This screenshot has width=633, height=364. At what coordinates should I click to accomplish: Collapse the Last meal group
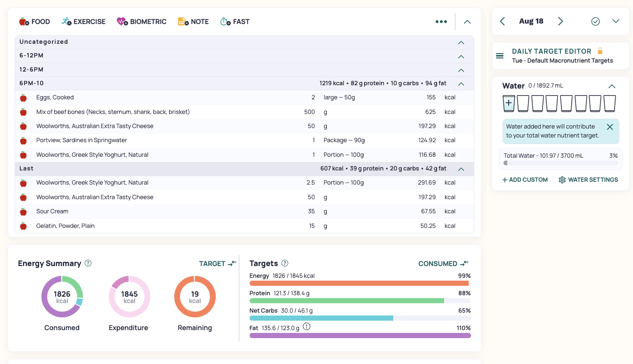[x=461, y=169]
